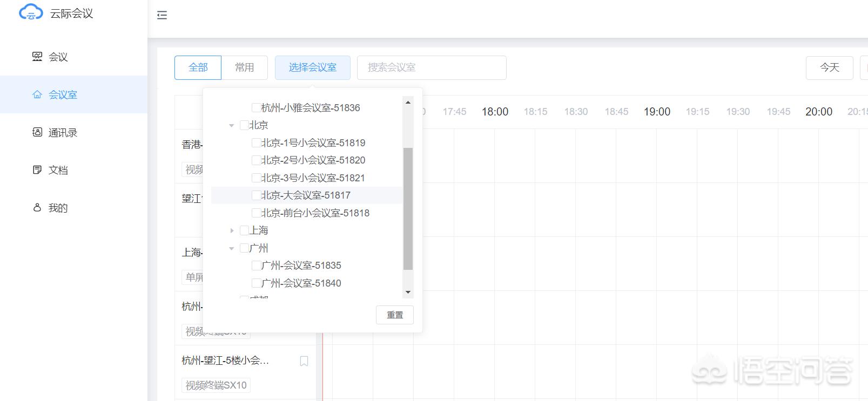
Task: Switch to the 全部 tab
Action: click(x=198, y=67)
